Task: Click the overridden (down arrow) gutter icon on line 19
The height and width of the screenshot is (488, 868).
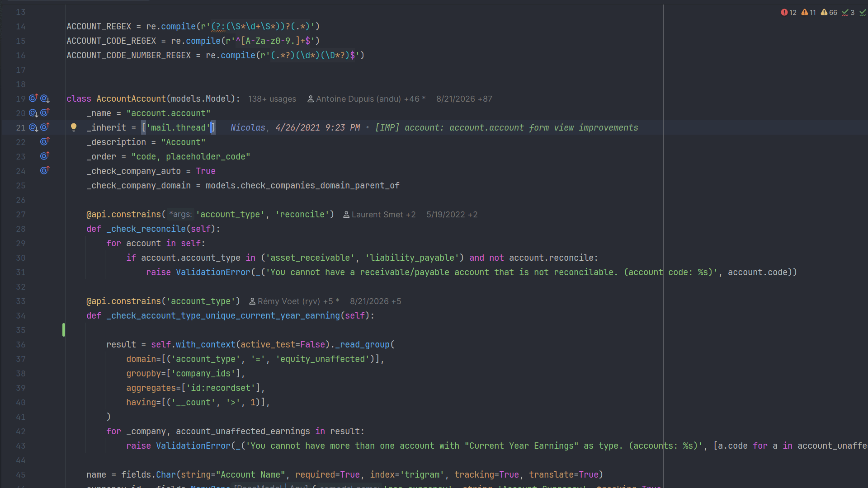Action: tap(45, 99)
